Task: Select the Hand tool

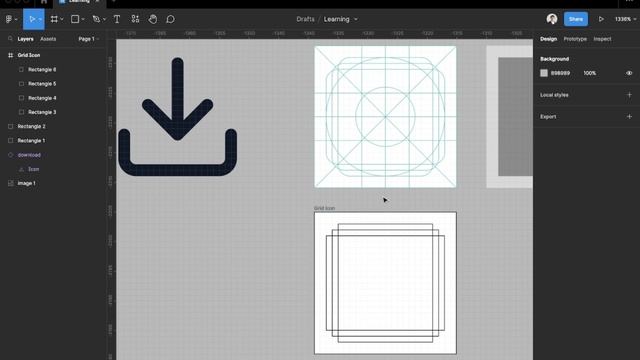Action: [x=153, y=19]
